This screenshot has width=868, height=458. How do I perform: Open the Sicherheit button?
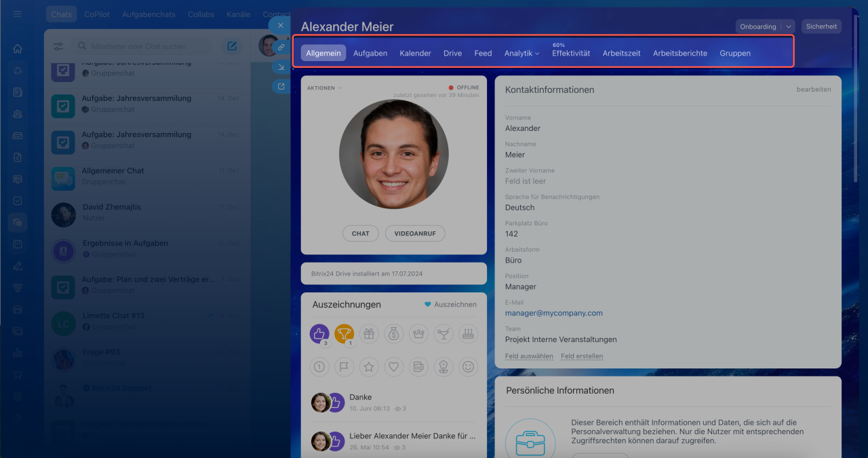[x=821, y=26]
